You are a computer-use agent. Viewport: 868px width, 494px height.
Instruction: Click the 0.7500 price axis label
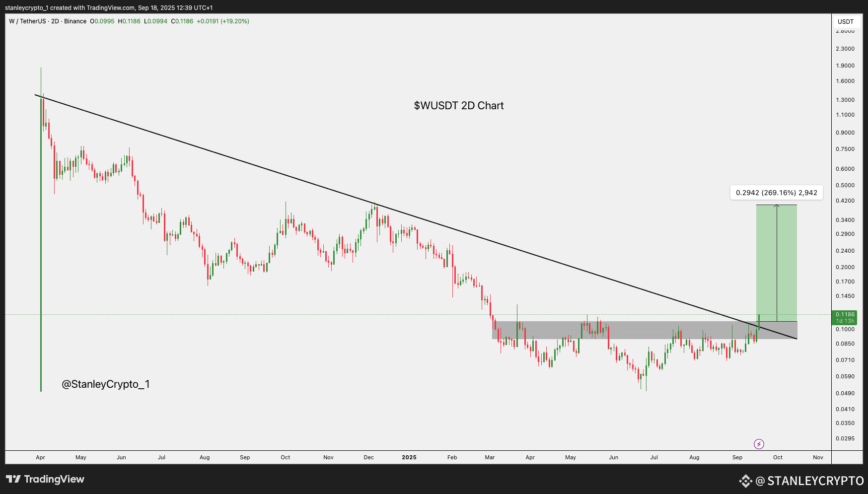pos(845,149)
